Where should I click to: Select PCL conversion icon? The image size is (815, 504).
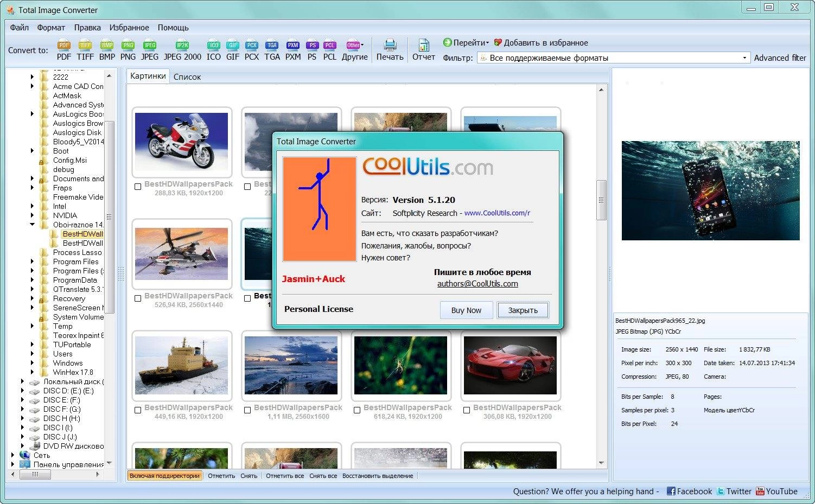330,49
